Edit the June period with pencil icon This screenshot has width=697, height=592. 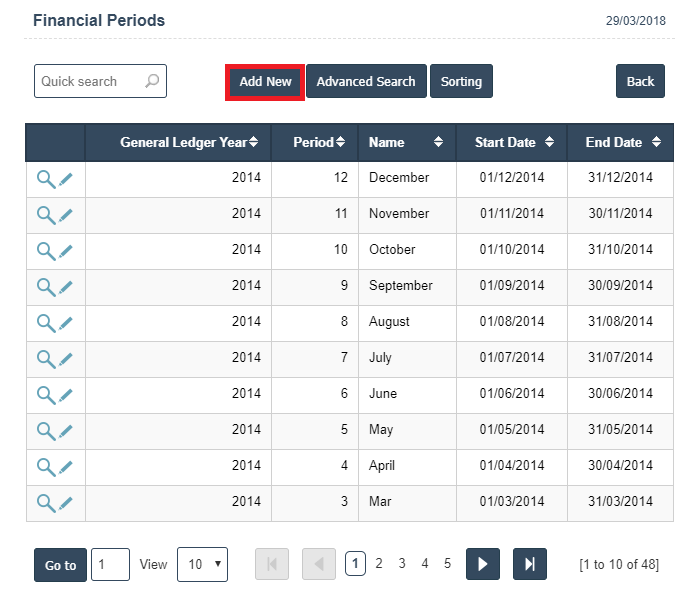(x=65, y=396)
